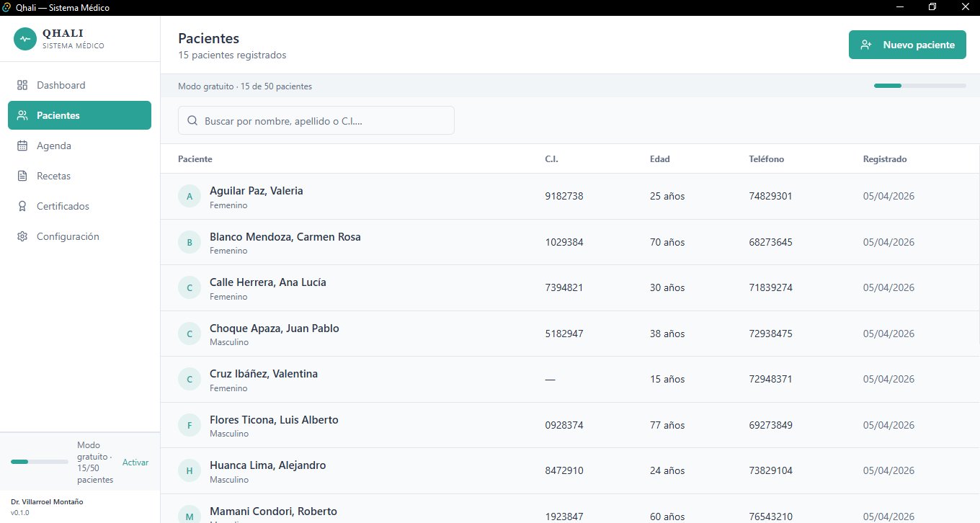The height and width of the screenshot is (523, 980).
Task: Click the Qhali heartbeat logo icon
Action: pyautogui.click(x=25, y=39)
